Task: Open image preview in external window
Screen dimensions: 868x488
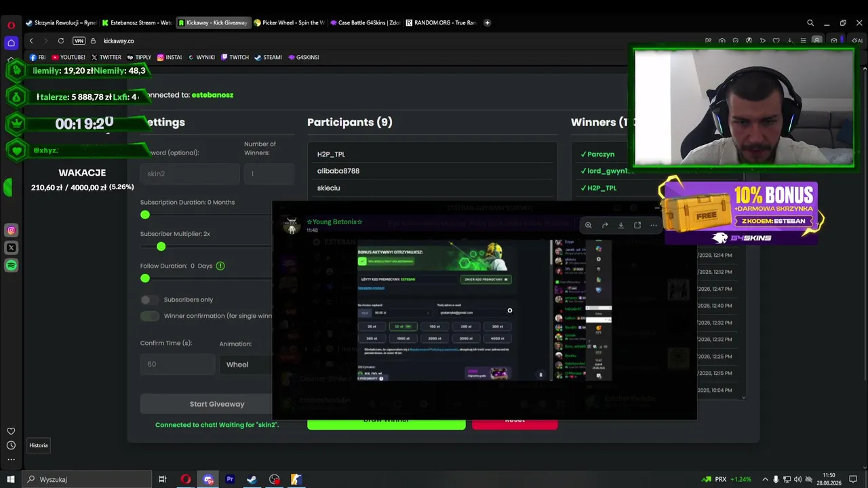Action: point(637,225)
